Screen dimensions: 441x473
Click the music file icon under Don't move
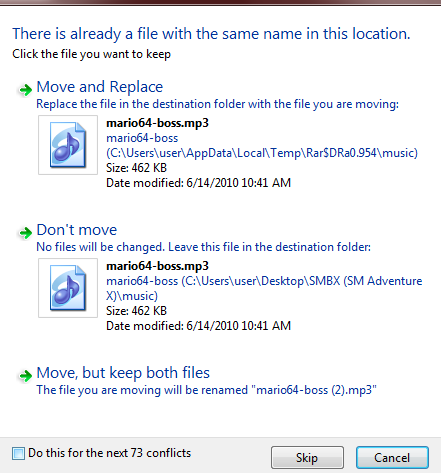click(68, 288)
